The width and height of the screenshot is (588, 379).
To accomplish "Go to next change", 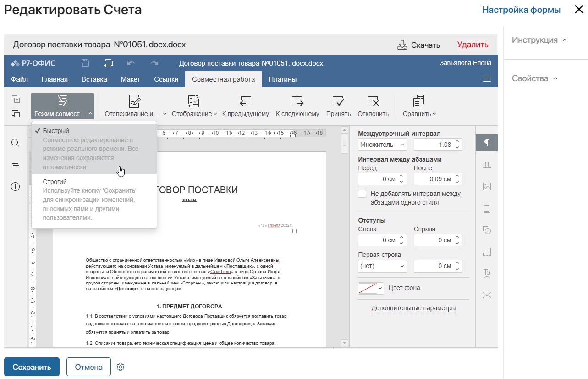I will coord(297,106).
